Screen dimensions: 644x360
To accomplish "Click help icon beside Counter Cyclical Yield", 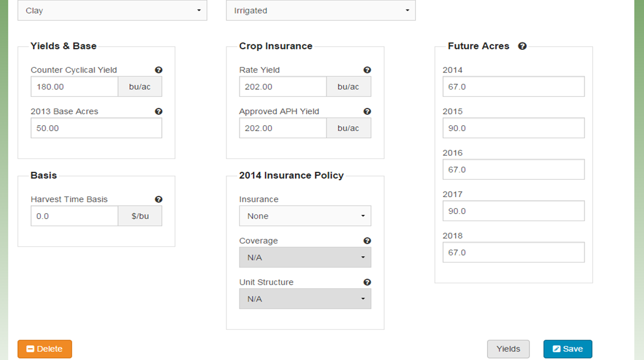I will coord(158,70).
